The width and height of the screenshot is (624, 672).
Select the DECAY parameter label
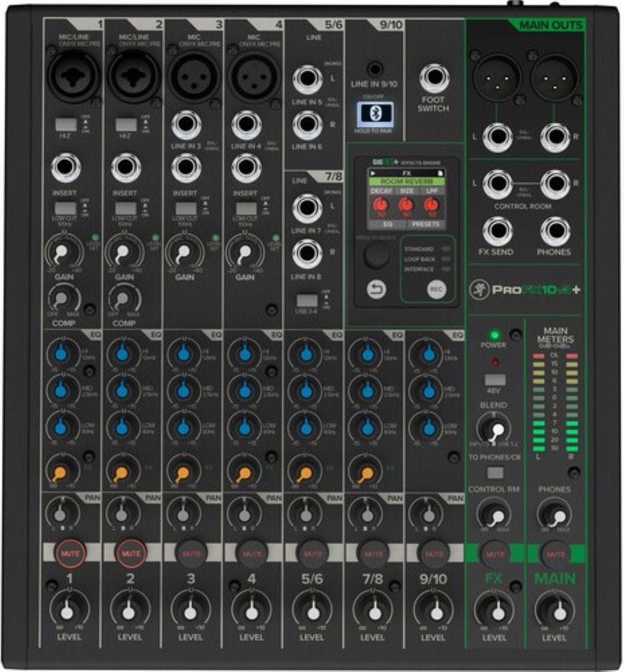(x=381, y=191)
